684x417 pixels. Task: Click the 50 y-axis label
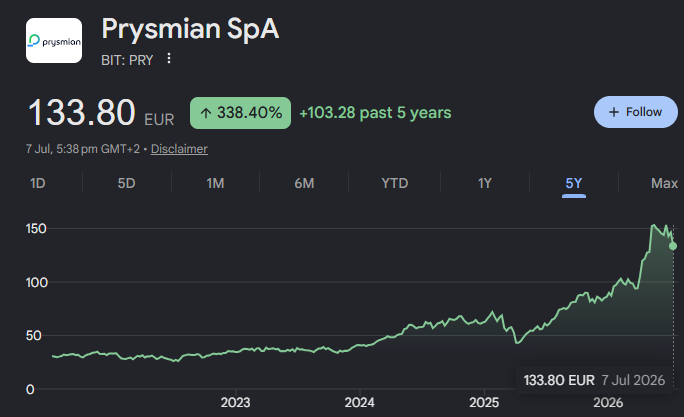point(33,336)
